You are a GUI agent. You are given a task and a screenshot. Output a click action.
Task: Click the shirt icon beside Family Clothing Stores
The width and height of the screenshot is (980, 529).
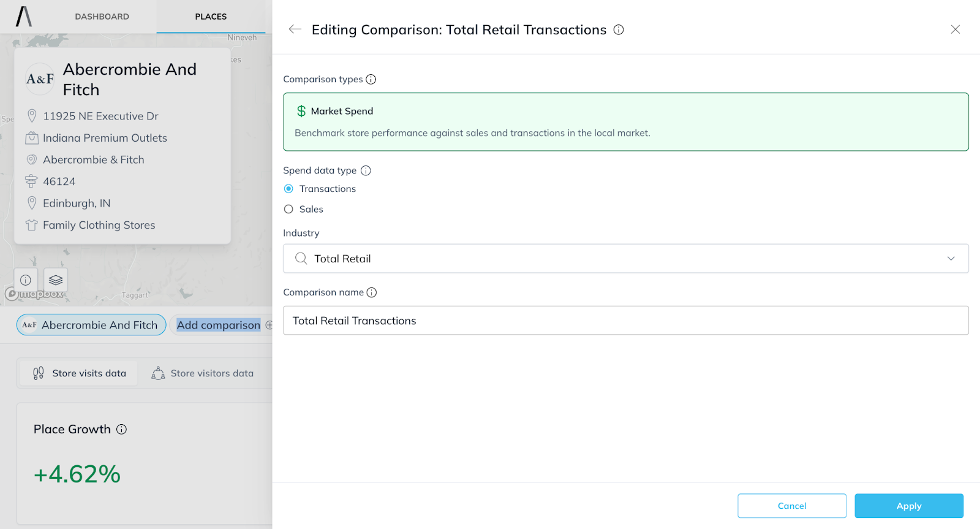pyautogui.click(x=32, y=225)
